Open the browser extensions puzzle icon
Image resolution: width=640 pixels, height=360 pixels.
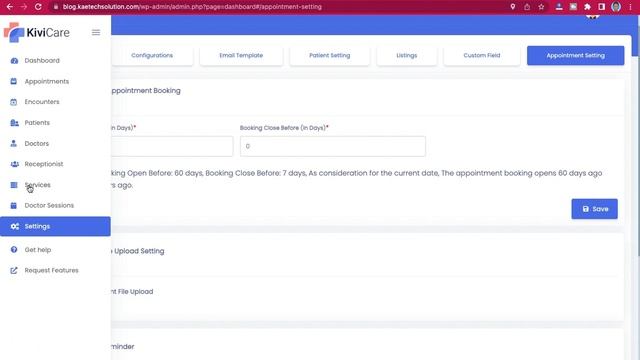pos(587,7)
